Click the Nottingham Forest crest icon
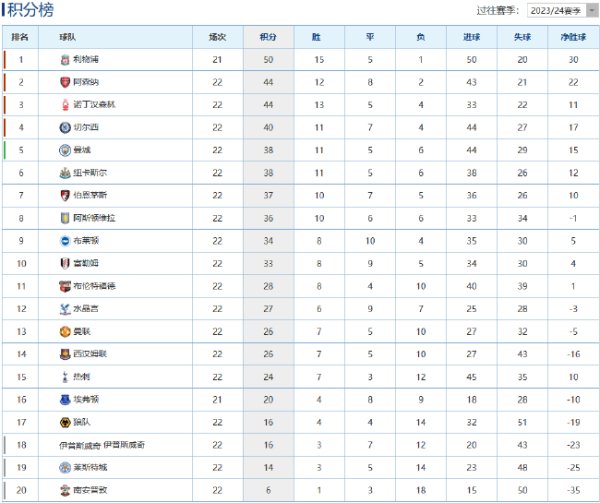Viewport: 600px width, 503px height. [x=65, y=104]
